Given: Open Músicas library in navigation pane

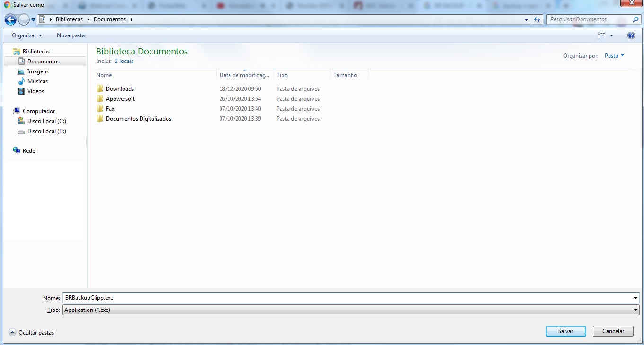Looking at the screenshot, I should [37, 81].
